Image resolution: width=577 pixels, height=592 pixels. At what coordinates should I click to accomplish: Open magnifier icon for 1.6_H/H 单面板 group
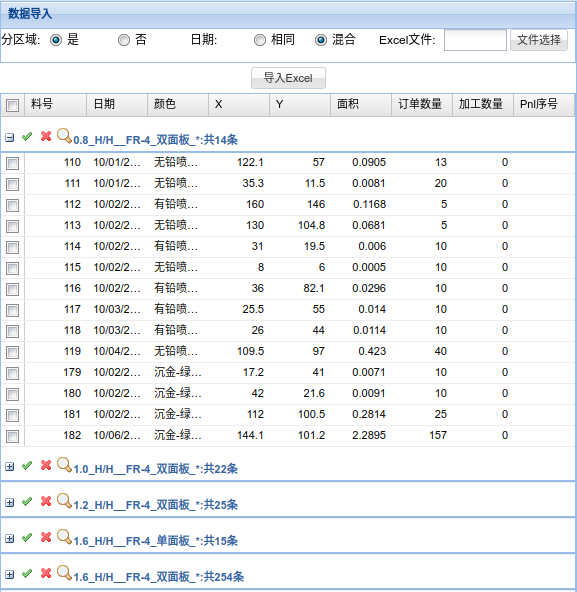coord(64,537)
